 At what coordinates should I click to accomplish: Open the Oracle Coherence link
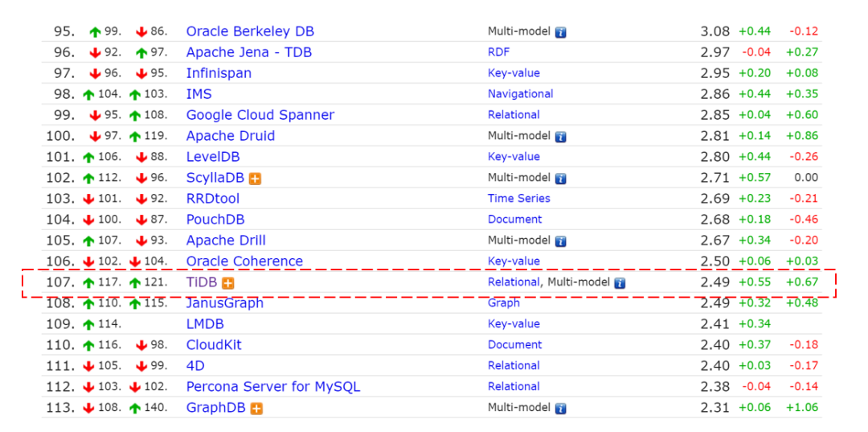pos(244,261)
